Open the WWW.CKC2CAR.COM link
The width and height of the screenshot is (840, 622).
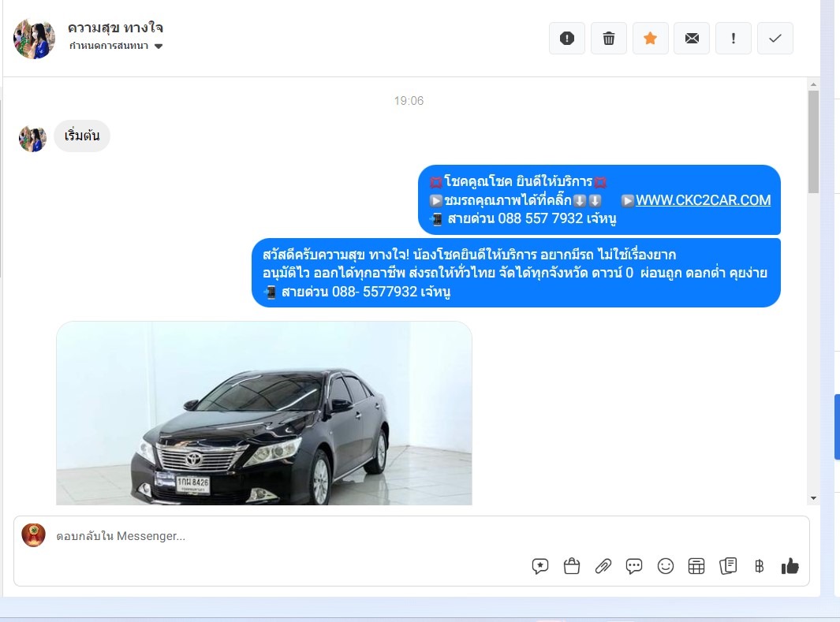pyautogui.click(x=703, y=200)
